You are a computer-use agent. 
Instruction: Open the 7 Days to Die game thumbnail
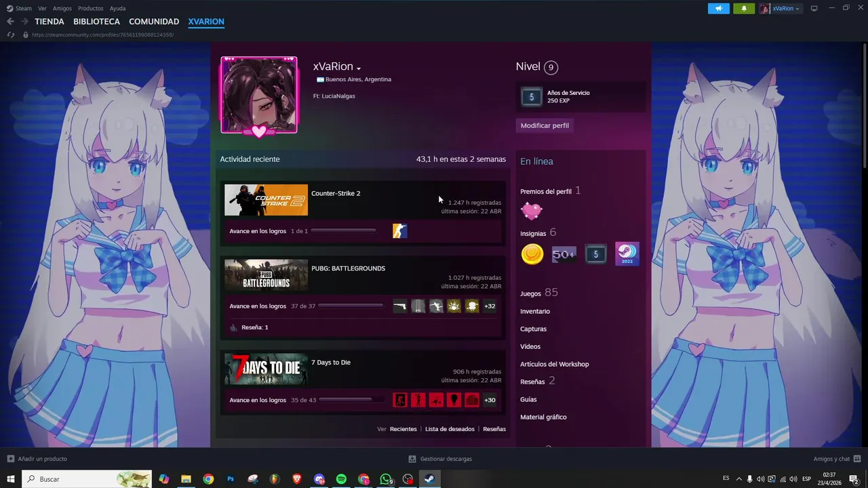point(266,369)
